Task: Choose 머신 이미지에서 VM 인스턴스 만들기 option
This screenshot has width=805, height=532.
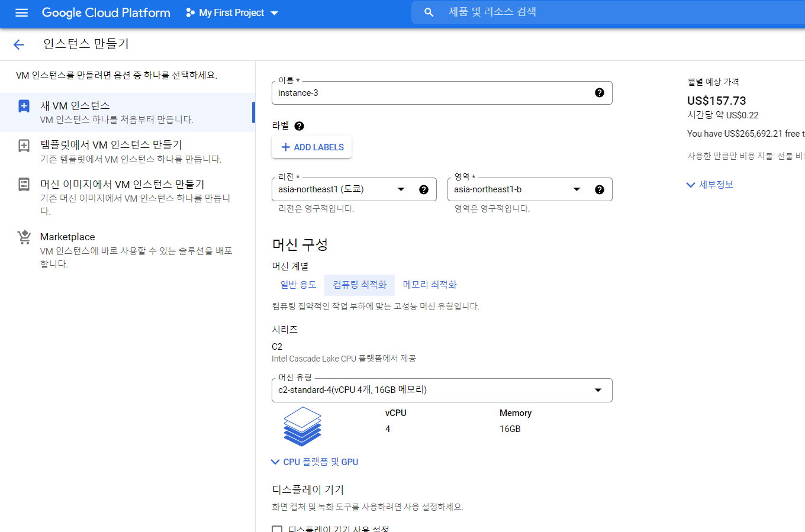Action: (x=127, y=198)
